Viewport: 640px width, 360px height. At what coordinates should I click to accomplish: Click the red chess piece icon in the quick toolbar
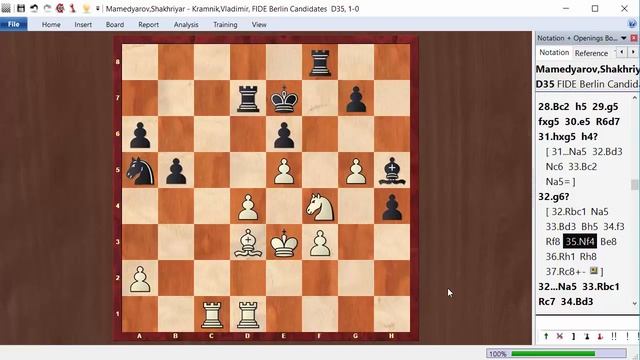point(73,8)
